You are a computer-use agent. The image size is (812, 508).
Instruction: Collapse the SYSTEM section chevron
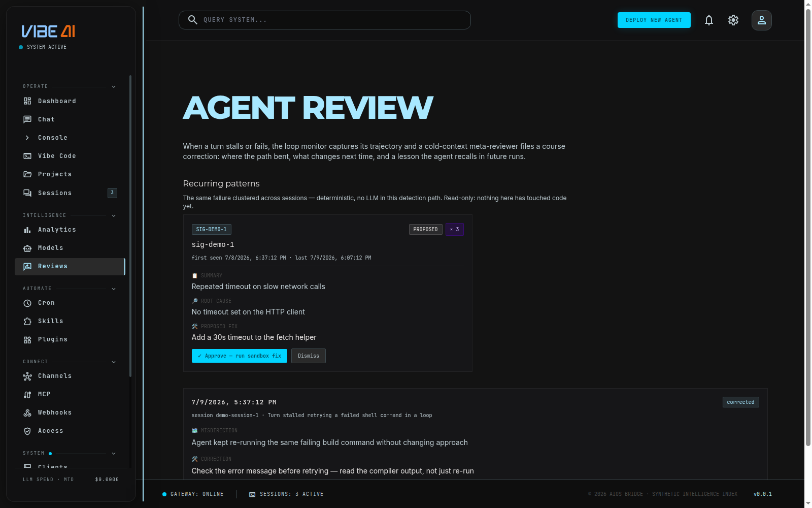click(114, 454)
